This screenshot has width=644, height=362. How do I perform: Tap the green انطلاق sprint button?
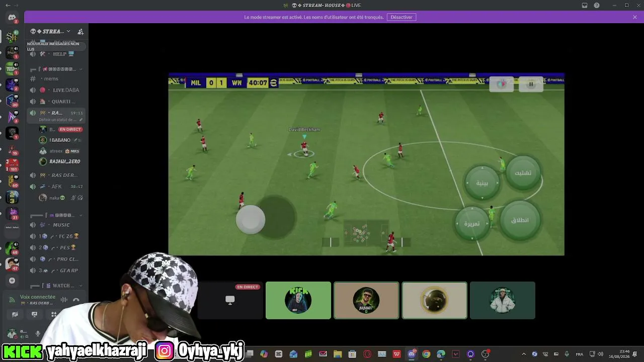[520, 220]
